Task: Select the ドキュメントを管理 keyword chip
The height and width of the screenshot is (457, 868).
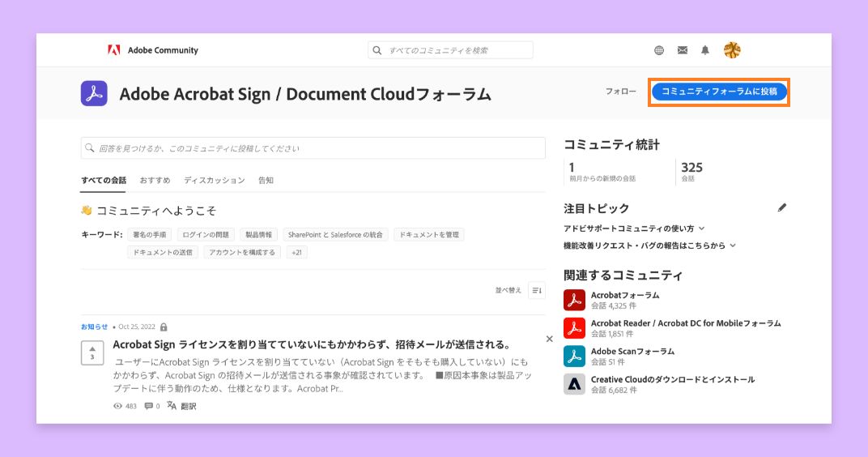Action: pyautogui.click(x=429, y=234)
